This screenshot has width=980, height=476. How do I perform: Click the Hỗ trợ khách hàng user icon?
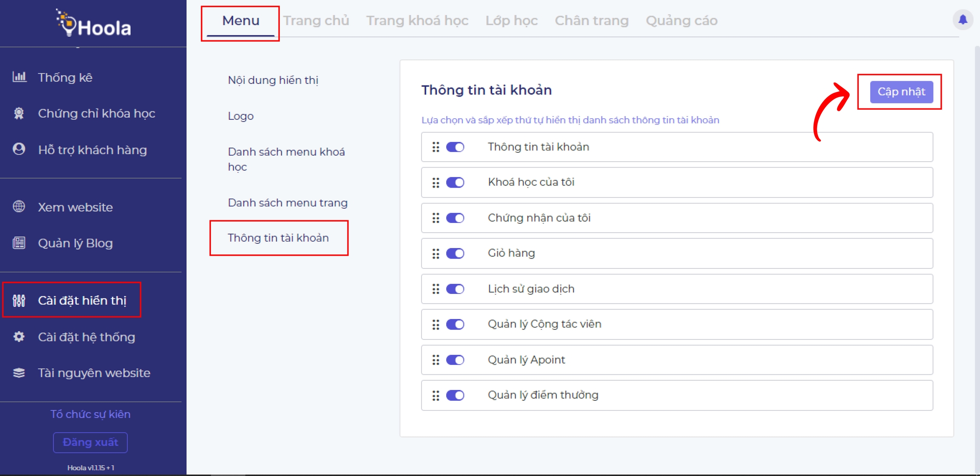click(19, 149)
